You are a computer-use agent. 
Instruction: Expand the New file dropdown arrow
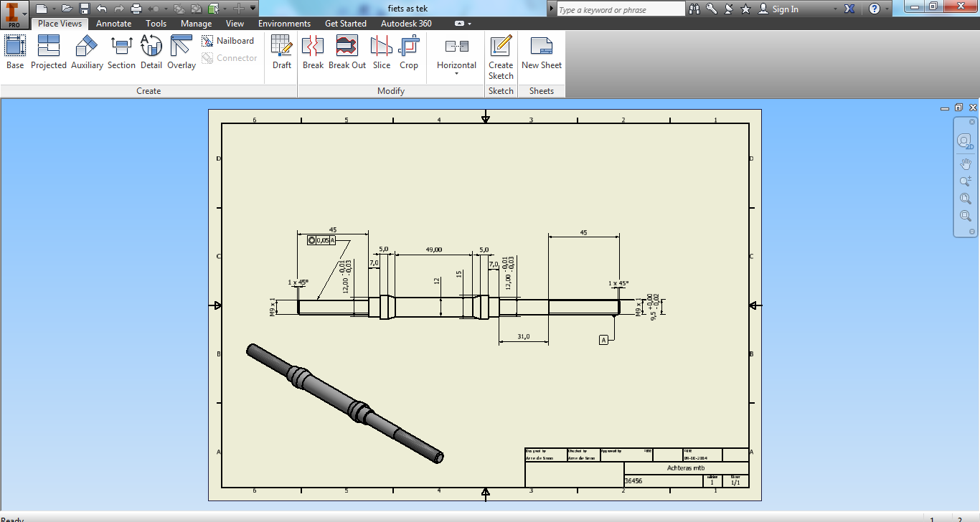[53, 9]
